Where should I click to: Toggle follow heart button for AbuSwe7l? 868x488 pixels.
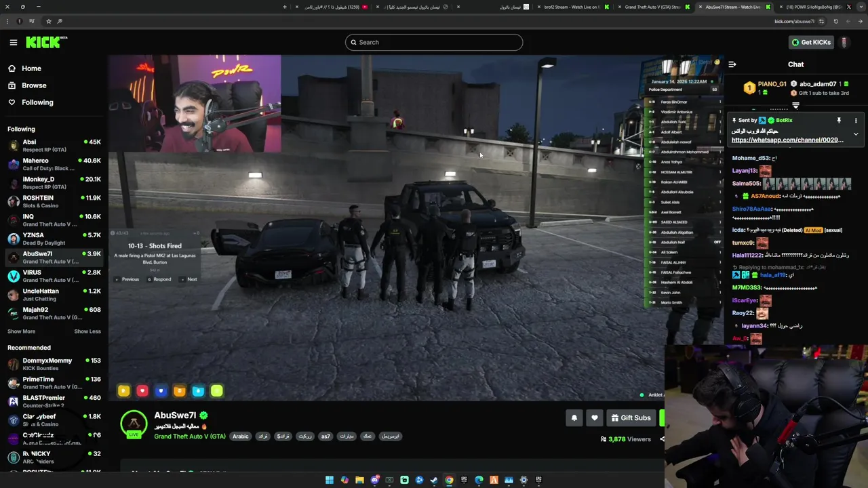(595, 418)
